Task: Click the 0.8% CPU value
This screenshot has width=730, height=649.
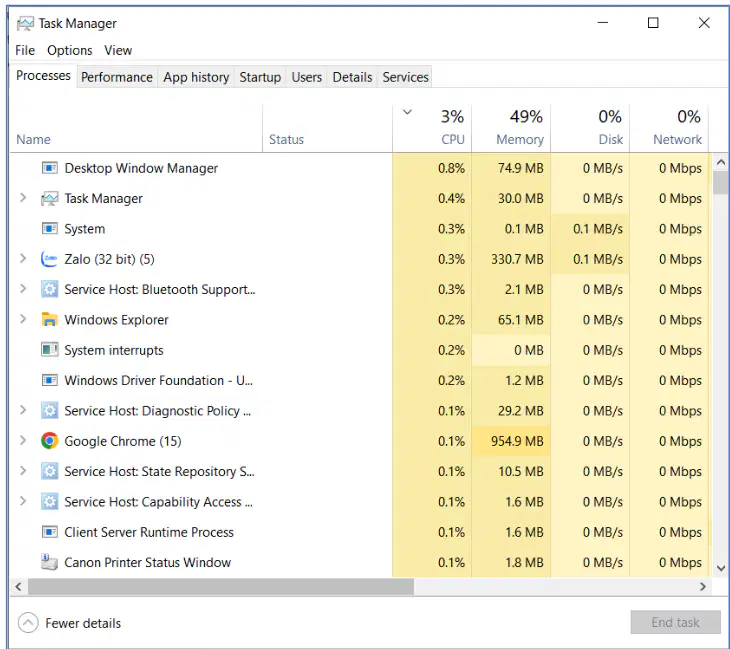Action: (x=451, y=168)
